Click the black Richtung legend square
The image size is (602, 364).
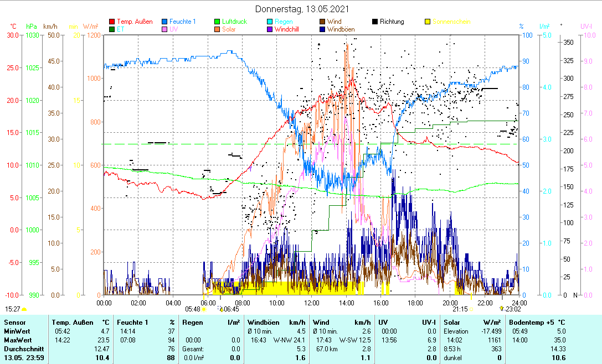point(375,22)
